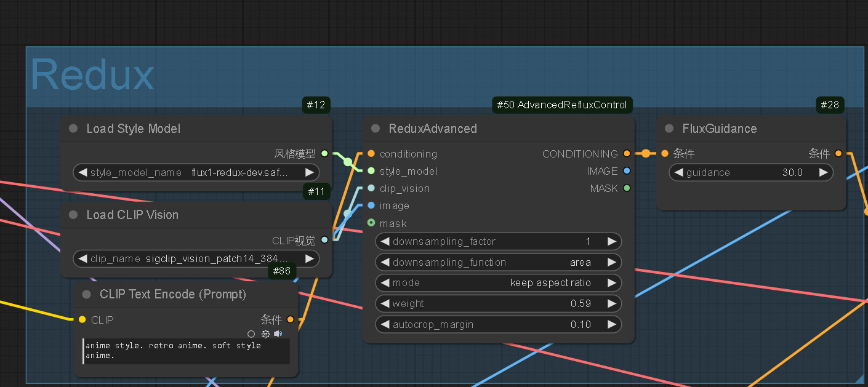Click the 风格模型 output dot on Load Style Model

pyautogui.click(x=324, y=154)
